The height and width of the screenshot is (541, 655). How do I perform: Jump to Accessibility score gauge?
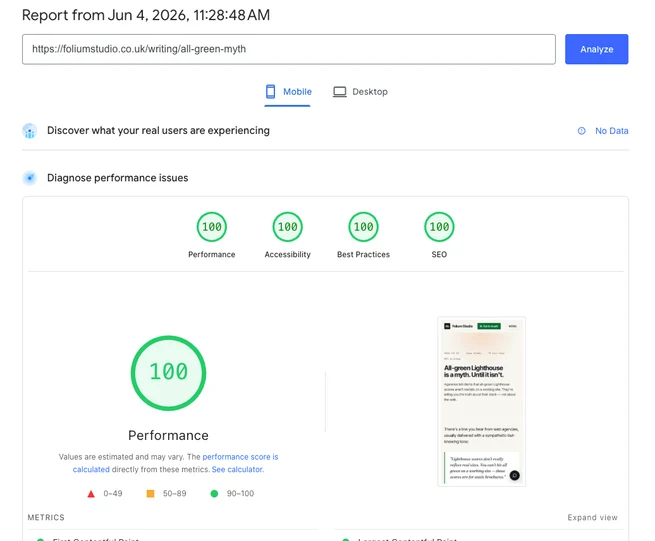[x=287, y=227]
